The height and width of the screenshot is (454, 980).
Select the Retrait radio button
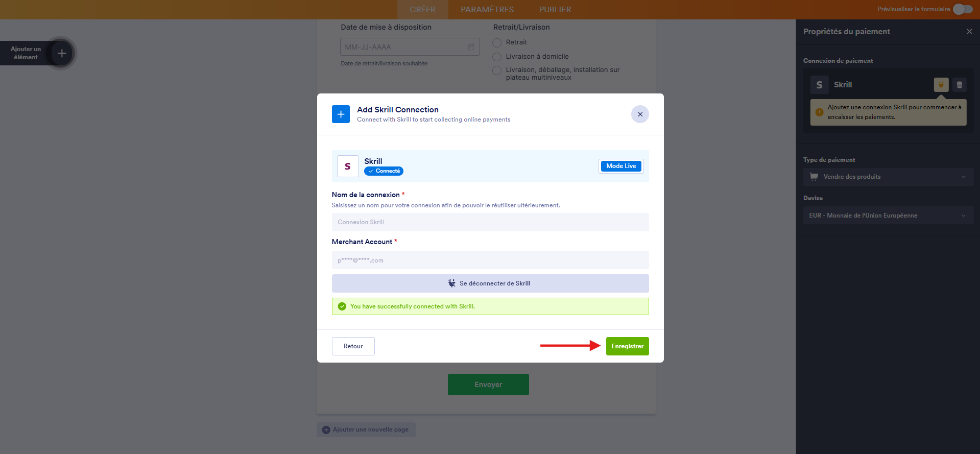496,42
